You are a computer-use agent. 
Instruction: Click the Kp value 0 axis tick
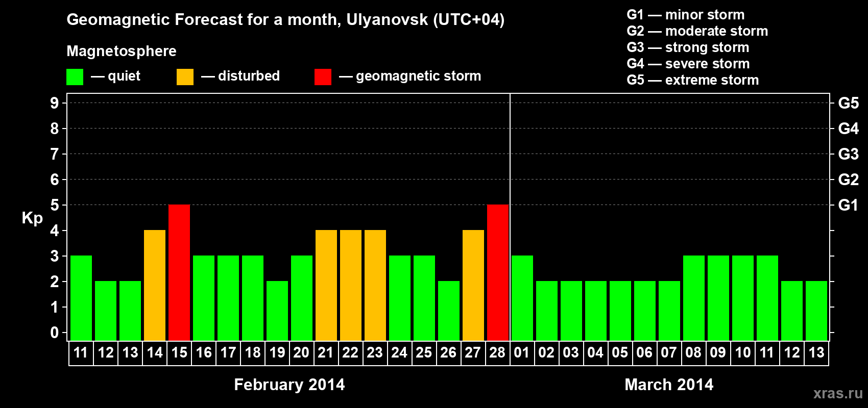(55, 333)
